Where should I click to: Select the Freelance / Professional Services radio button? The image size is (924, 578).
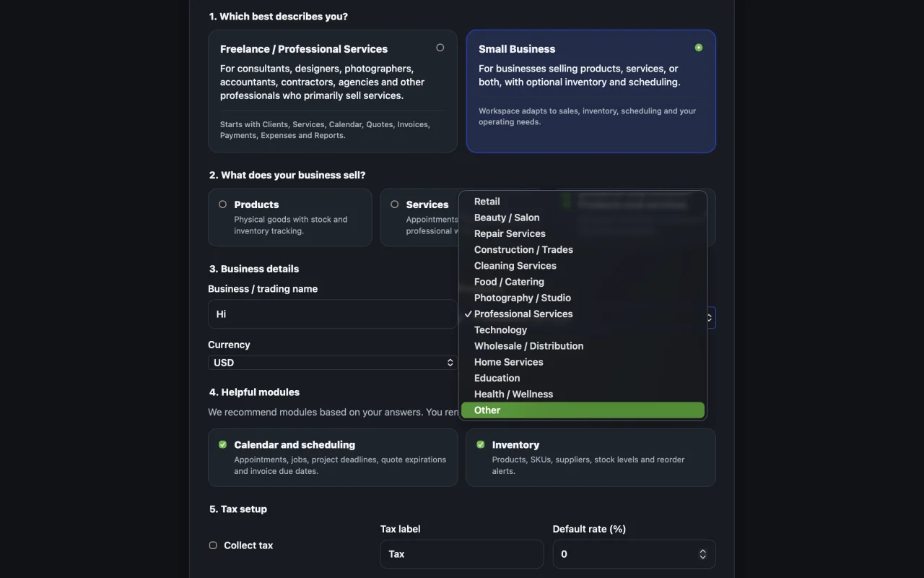(x=440, y=48)
